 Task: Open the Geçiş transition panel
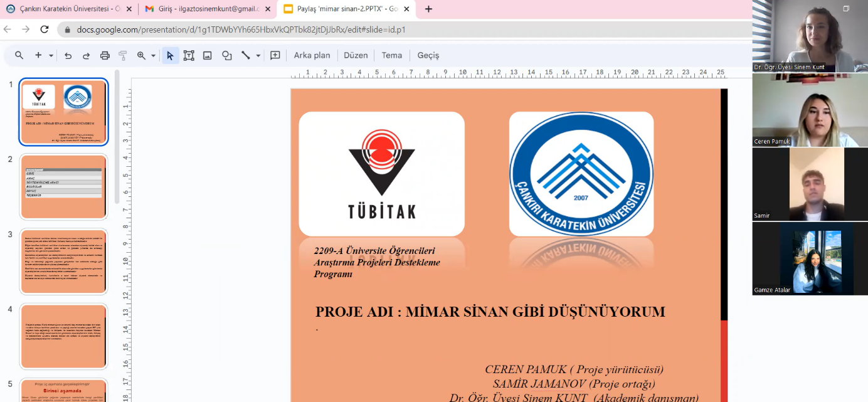(x=428, y=55)
